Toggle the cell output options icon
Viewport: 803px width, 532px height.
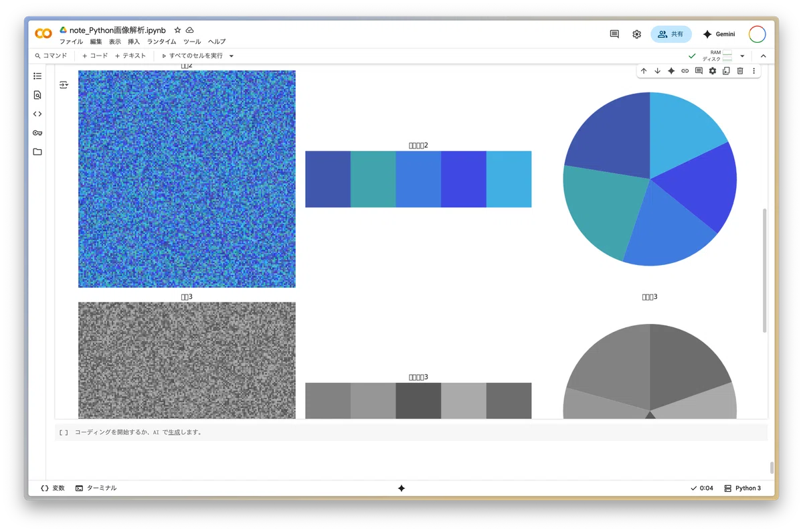[64, 85]
